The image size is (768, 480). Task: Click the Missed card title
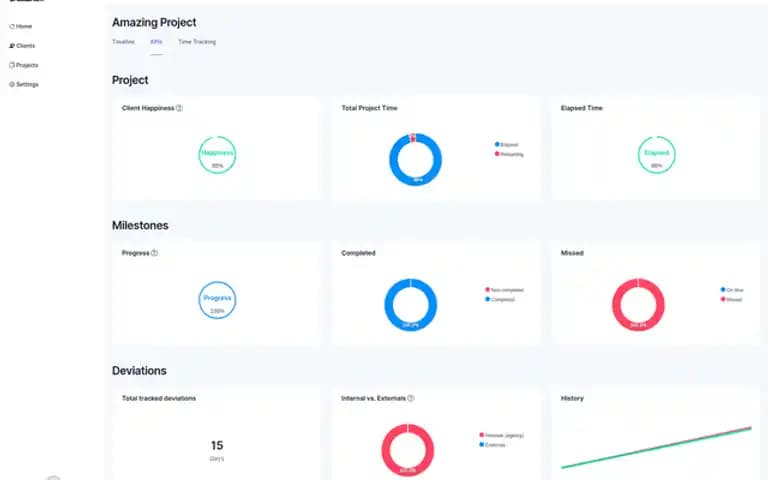click(572, 253)
